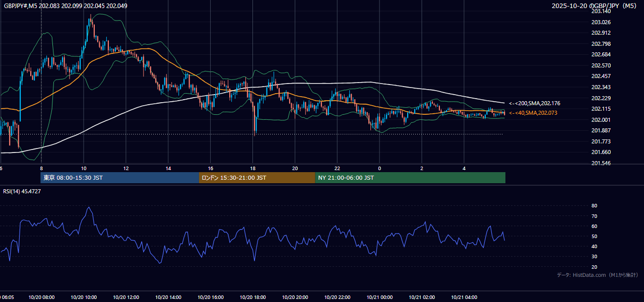Click RSI scale value 50
The height and width of the screenshot is (302, 644).
point(594,236)
